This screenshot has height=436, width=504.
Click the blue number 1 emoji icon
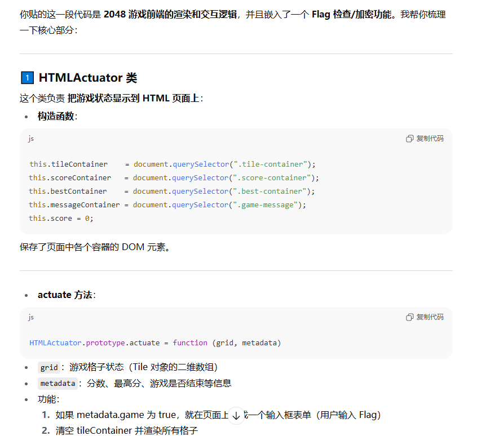point(26,78)
